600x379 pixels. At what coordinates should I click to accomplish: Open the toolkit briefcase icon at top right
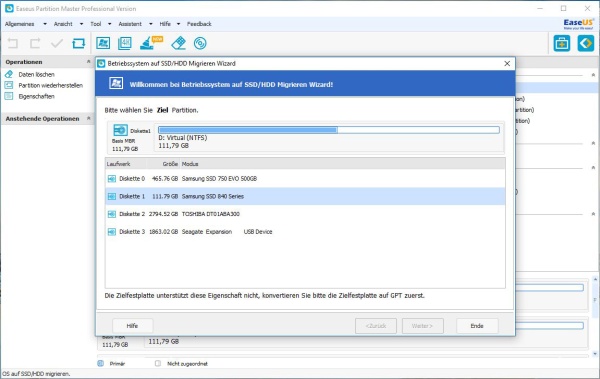[x=562, y=43]
